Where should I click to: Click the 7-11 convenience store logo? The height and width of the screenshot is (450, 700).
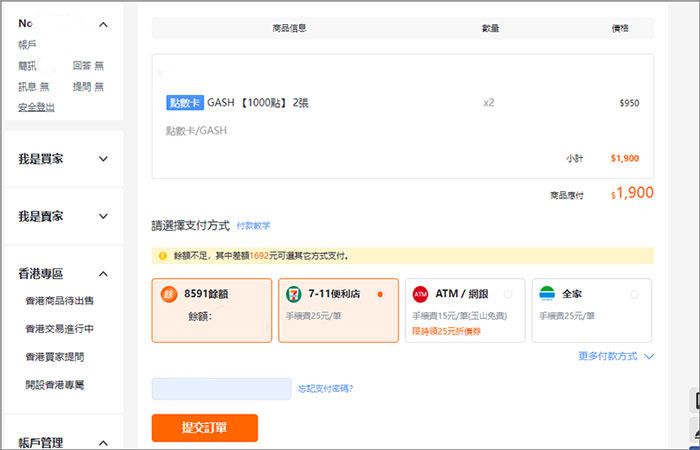293,294
